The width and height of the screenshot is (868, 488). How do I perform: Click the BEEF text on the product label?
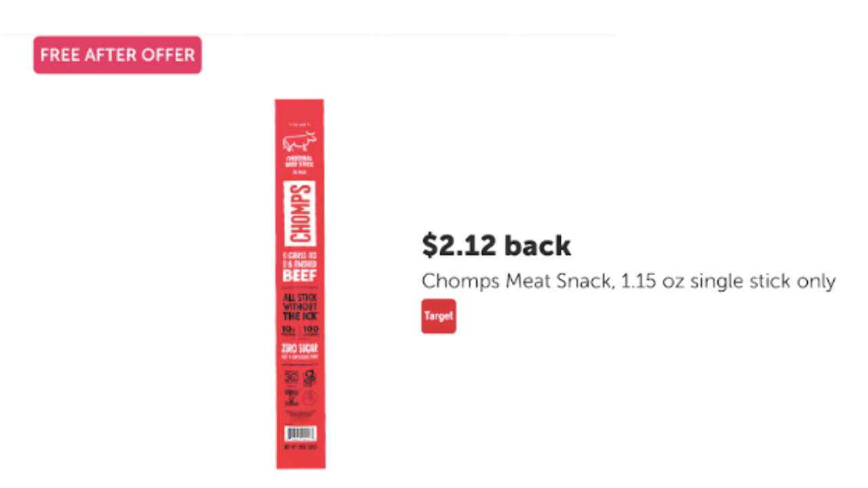point(299,275)
